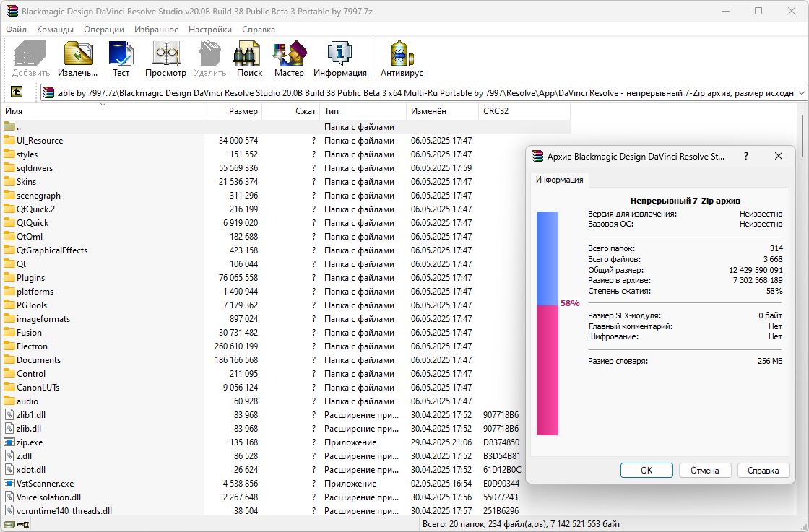Expand the archive path dropdown arrow
809x532 pixels.
801,93
